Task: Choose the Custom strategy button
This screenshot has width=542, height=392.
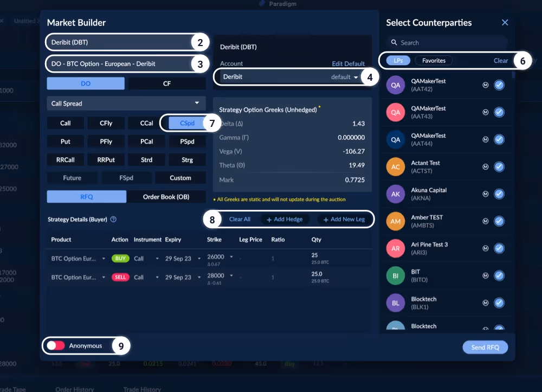Action: tap(180, 178)
